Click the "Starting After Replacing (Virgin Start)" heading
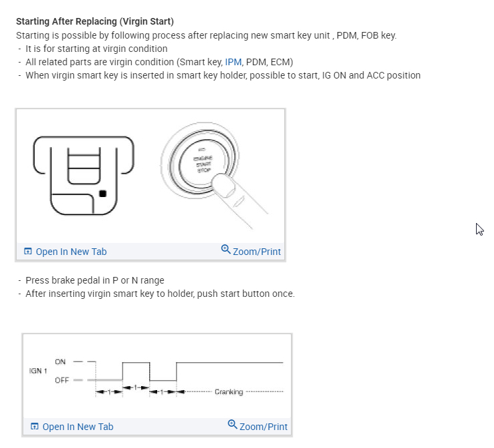This screenshot has height=448, width=494. (x=95, y=22)
